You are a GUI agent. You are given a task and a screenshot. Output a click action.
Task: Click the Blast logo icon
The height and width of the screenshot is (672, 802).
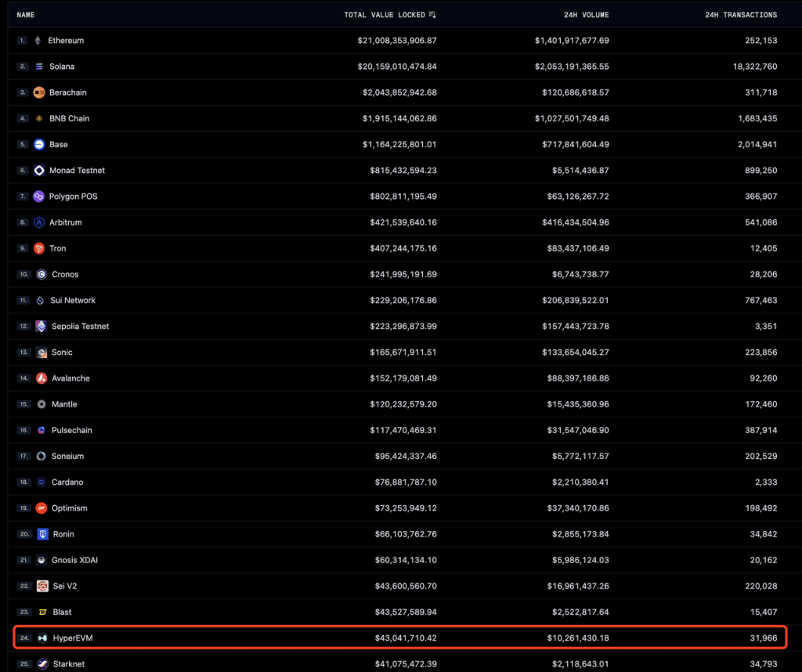(x=43, y=612)
